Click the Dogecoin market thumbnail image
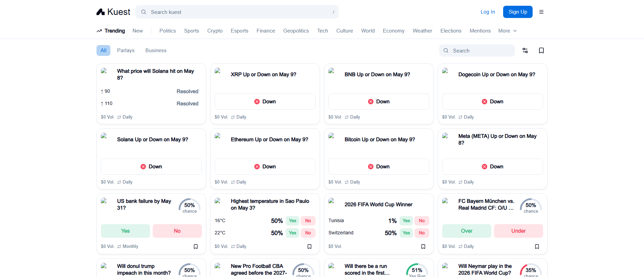 coord(445,71)
